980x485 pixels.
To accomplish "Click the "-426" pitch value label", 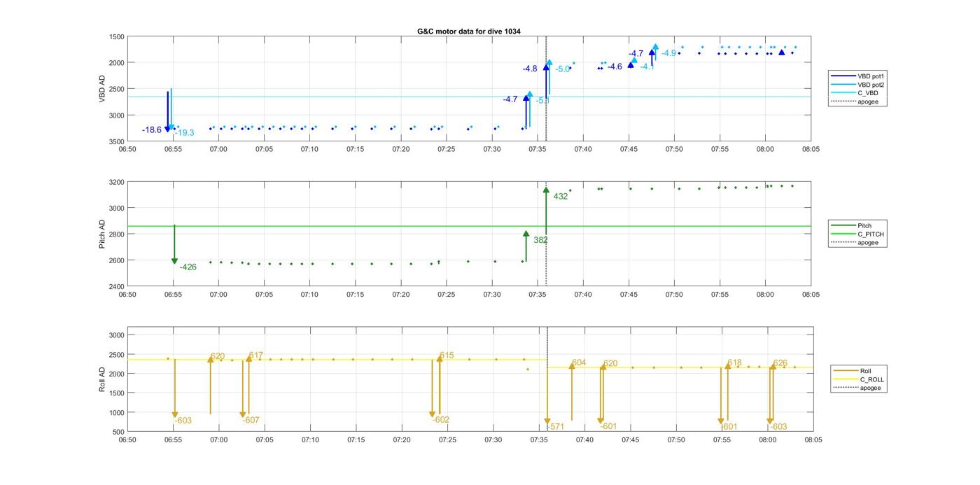I will (188, 267).
